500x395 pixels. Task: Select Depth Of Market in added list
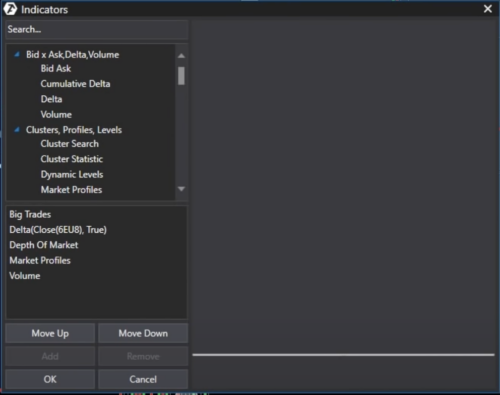[x=44, y=245]
